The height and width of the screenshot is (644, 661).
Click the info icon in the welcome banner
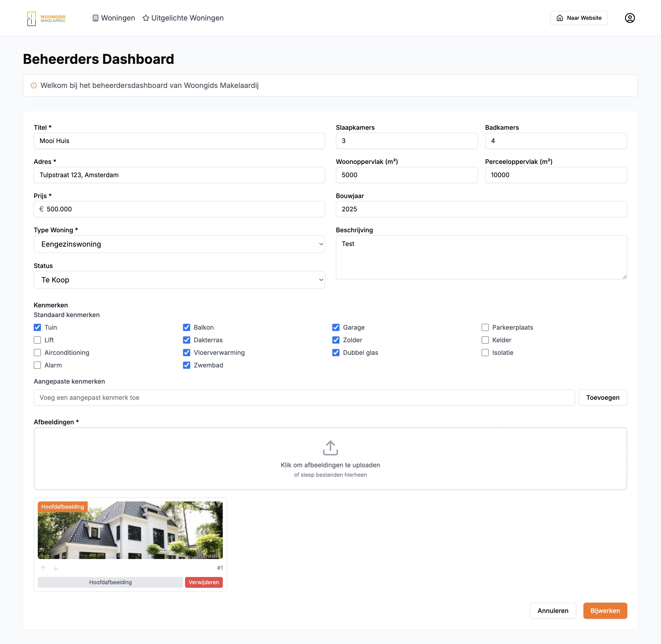coord(34,86)
